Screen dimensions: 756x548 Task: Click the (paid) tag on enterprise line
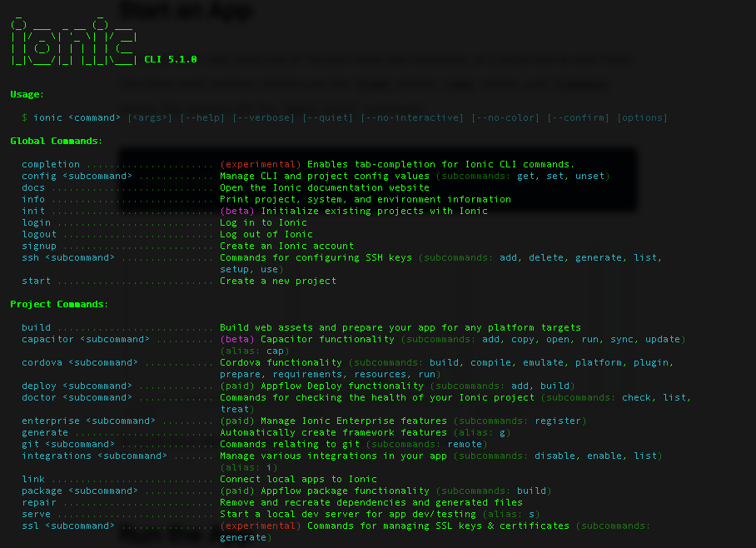click(237, 421)
